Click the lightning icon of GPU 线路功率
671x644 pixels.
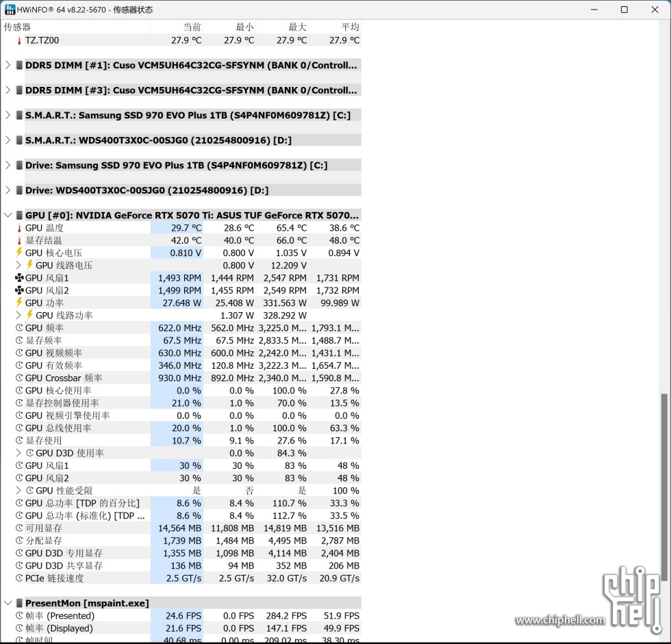click(x=29, y=315)
